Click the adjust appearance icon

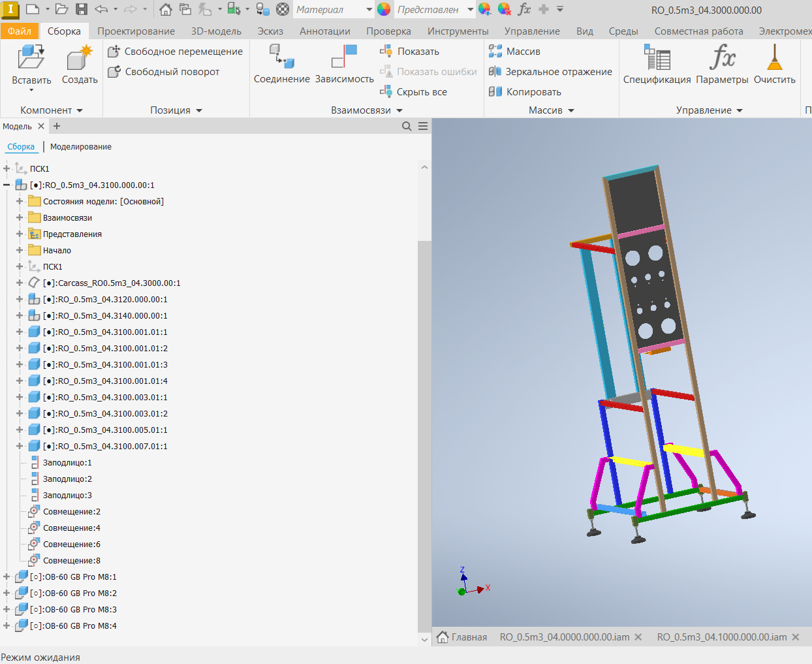point(484,9)
